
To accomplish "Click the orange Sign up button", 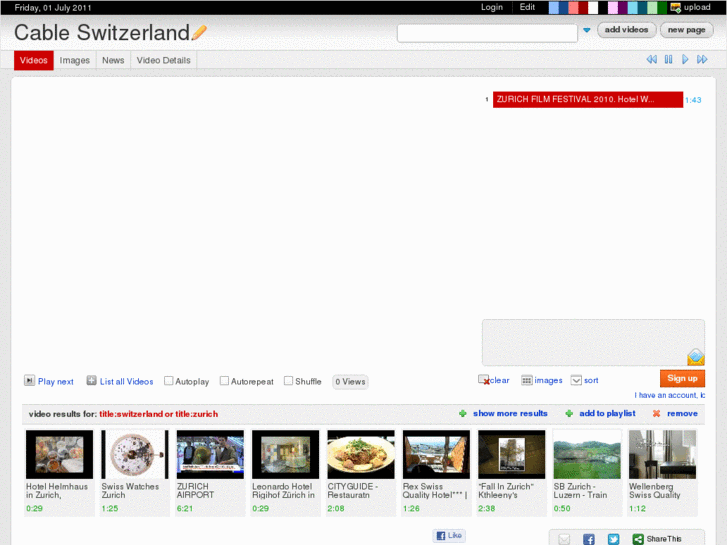I will tap(682, 378).
